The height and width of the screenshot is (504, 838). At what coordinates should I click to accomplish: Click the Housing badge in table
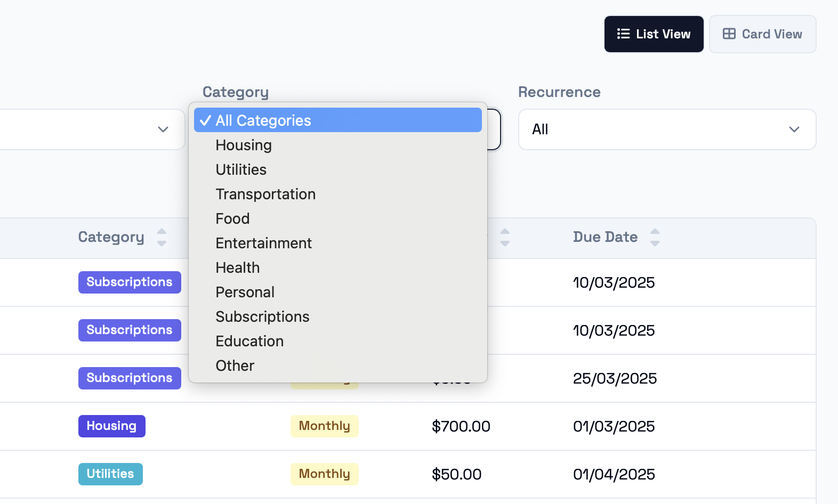tap(111, 426)
